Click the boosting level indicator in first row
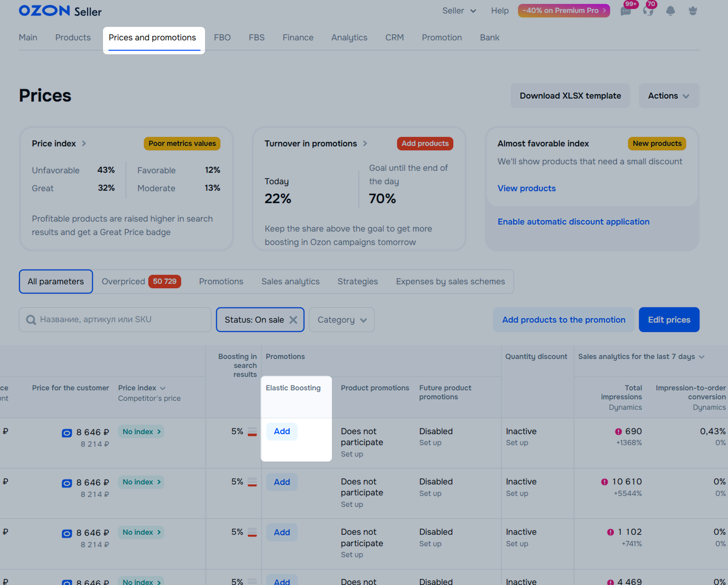The height and width of the screenshot is (585, 728). (x=252, y=432)
